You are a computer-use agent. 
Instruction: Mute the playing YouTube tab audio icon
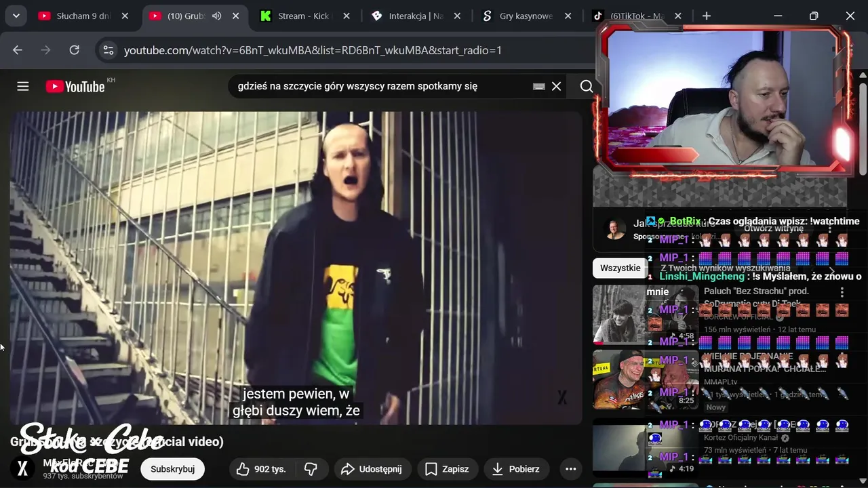coord(216,16)
